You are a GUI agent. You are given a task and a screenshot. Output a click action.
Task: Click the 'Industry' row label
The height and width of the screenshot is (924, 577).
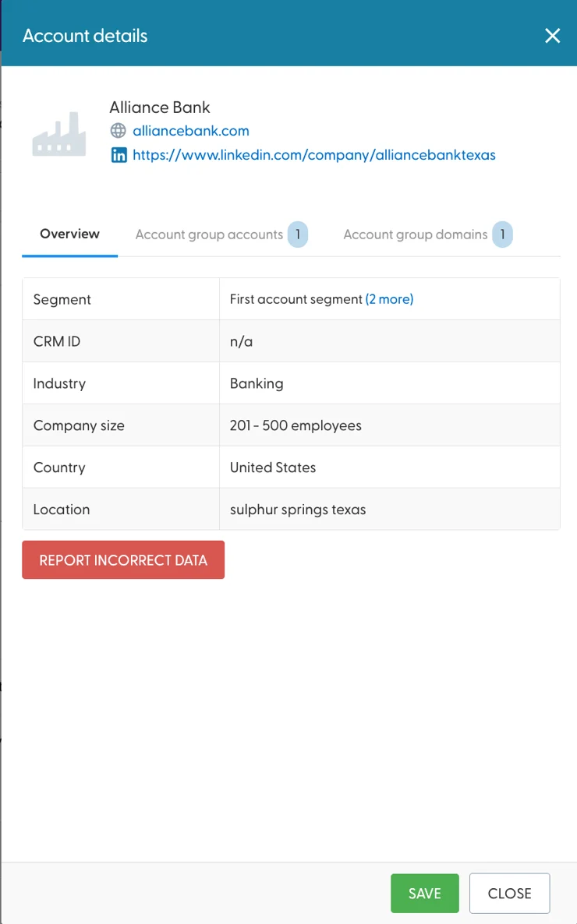pyautogui.click(x=59, y=383)
